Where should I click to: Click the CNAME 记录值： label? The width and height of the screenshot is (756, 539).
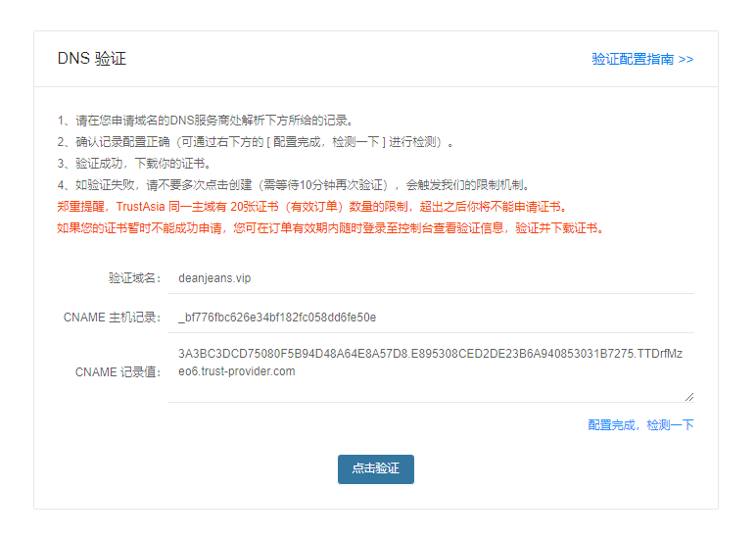click(x=118, y=372)
